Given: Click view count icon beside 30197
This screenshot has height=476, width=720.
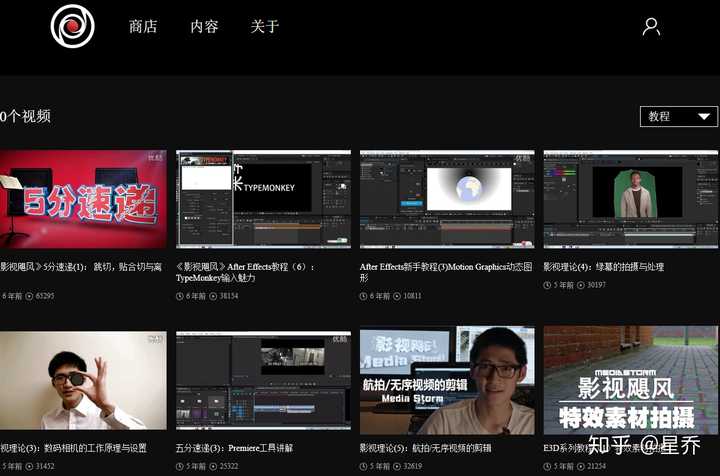Looking at the screenshot, I should point(581,285).
